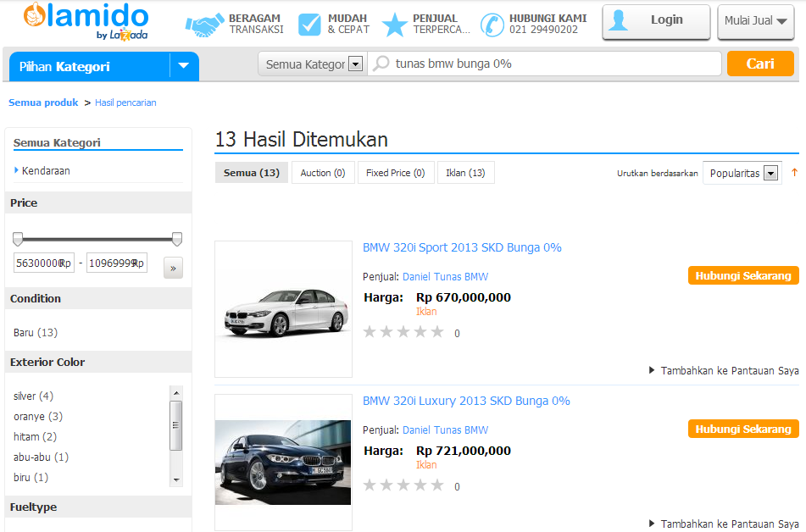Rate the BMW 320i Luxury listing stars
Screen dimensions: 806x532
tap(403, 485)
